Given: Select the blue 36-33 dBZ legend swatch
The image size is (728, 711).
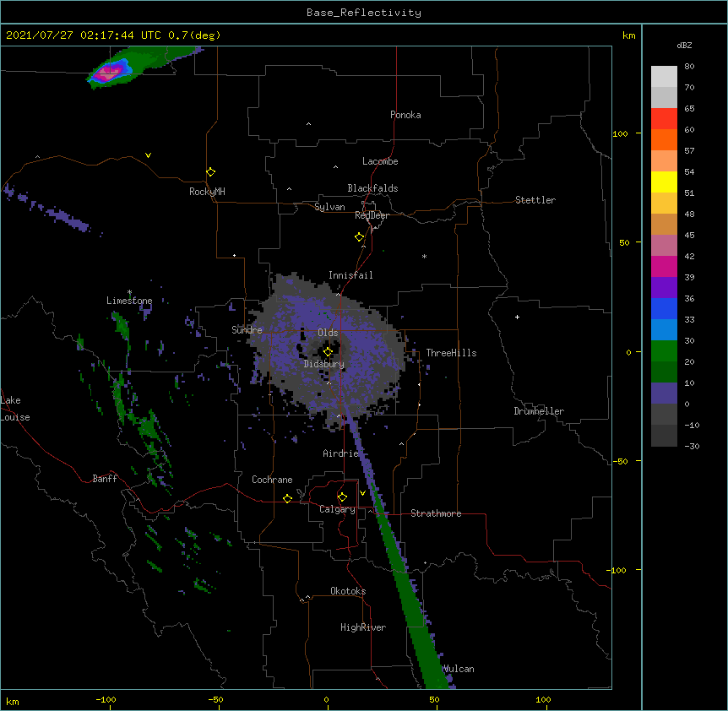Looking at the screenshot, I should click(664, 308).
